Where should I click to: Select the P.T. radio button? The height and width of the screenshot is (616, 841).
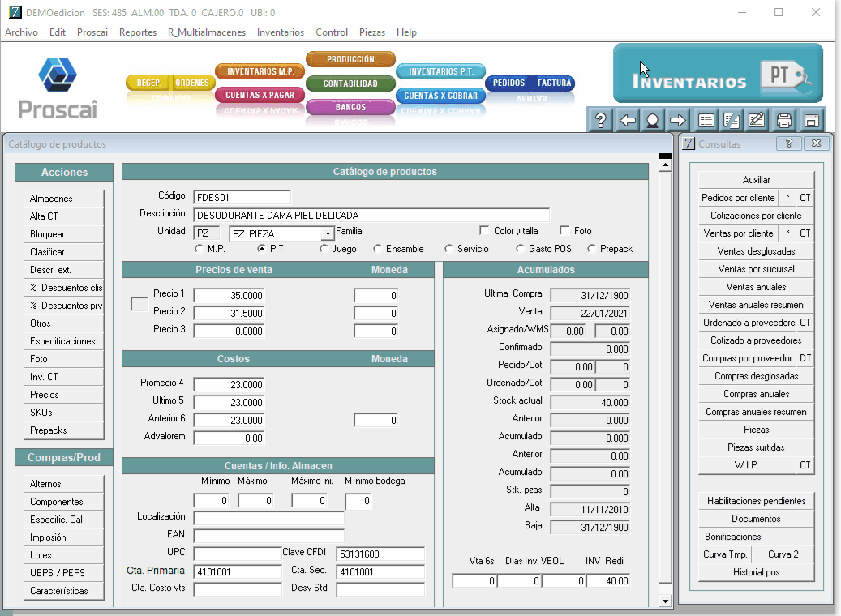(262, 249)
